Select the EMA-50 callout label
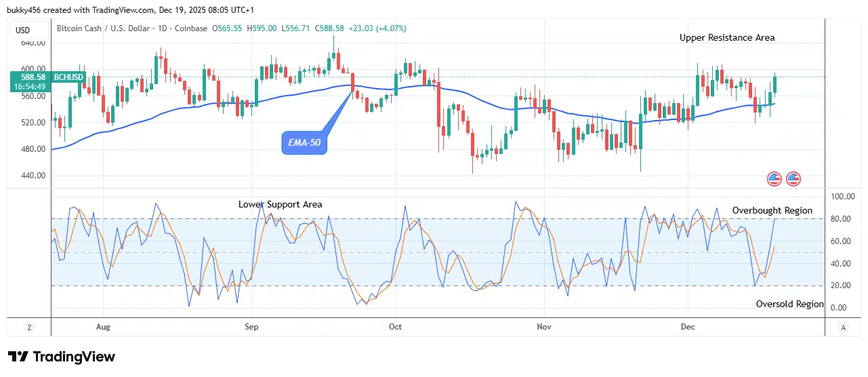Image resolution: width=868 pixels, height=377 pixels. pyautogui.click(x=304, y=143)
